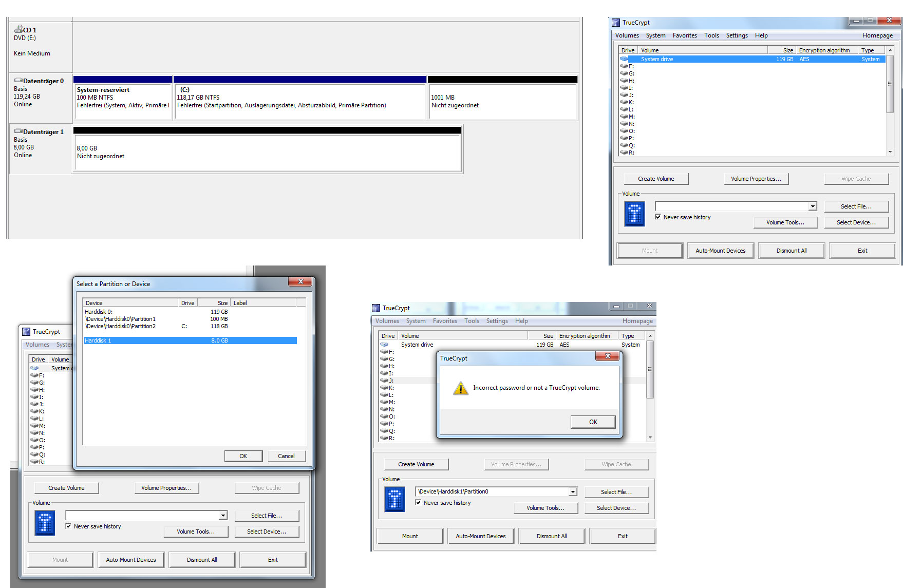Screen dimensions: 903x588
Task: Click TrueCrypt volume icon beside Harddisk1 path field
Action: tap(394, 499)
